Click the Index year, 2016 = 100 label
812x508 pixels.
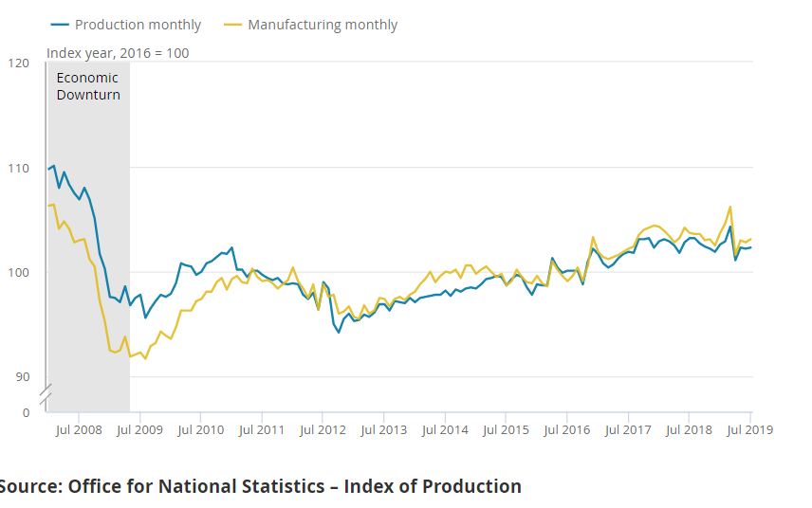(x=118, y=53)
